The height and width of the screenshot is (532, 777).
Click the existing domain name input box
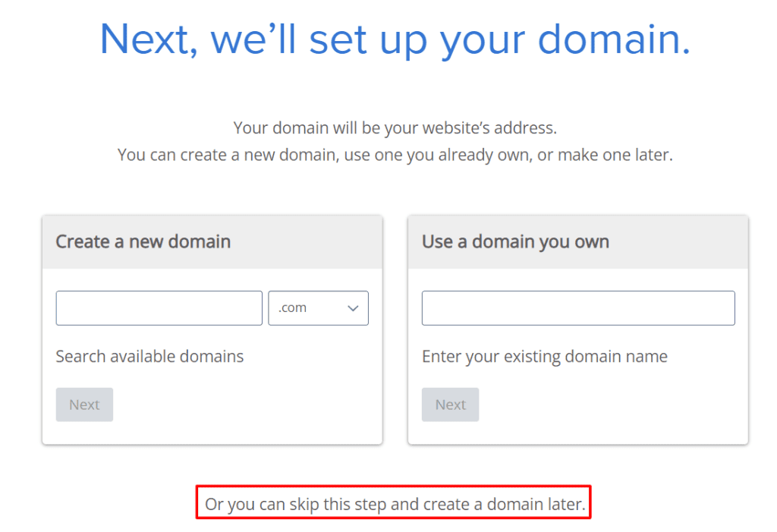577,307
